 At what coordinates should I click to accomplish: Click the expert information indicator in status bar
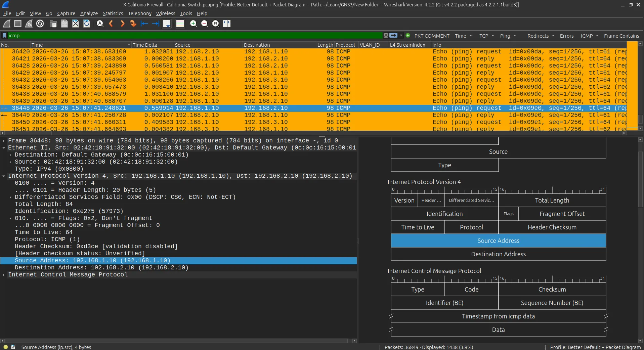[x=6, y=347]
